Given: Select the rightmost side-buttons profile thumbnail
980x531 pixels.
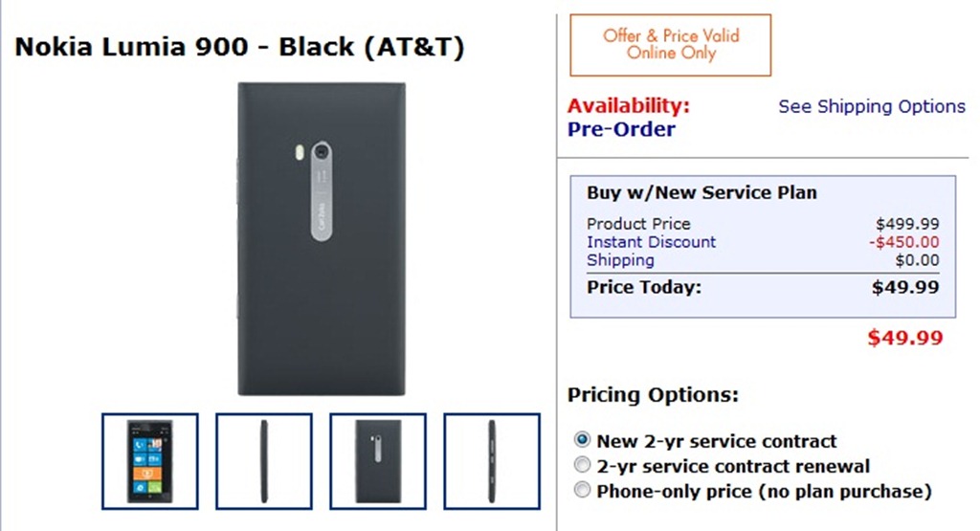Looking at the screenshot, I should point(492,460).
